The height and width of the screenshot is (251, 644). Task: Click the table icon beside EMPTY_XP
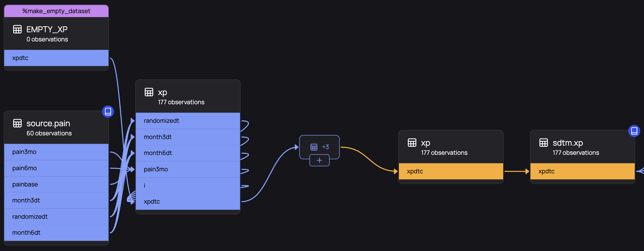(x=17, y=29)
